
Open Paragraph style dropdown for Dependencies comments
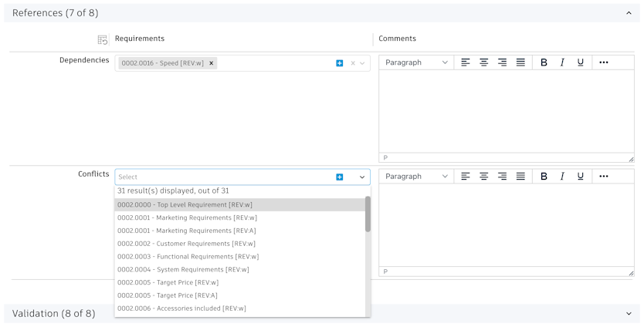point(415,62)
